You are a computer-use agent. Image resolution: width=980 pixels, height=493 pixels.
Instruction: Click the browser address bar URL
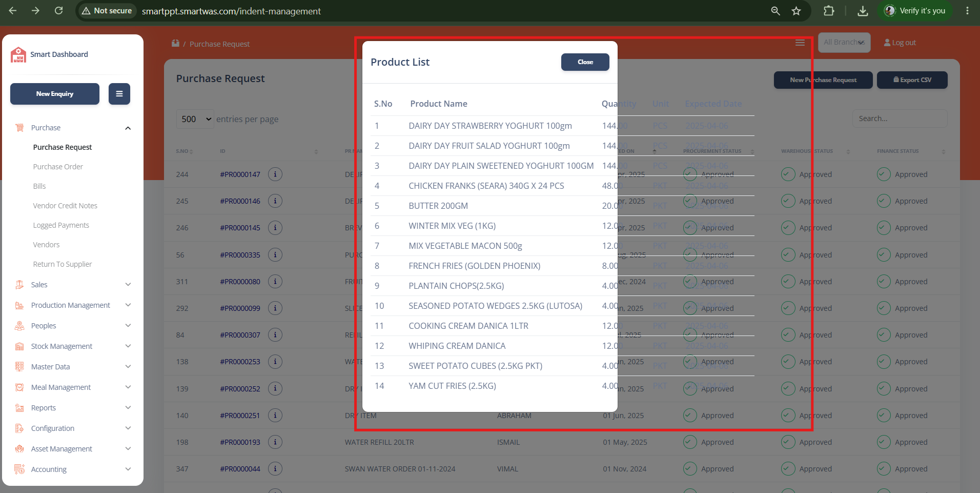click(231, 11)
